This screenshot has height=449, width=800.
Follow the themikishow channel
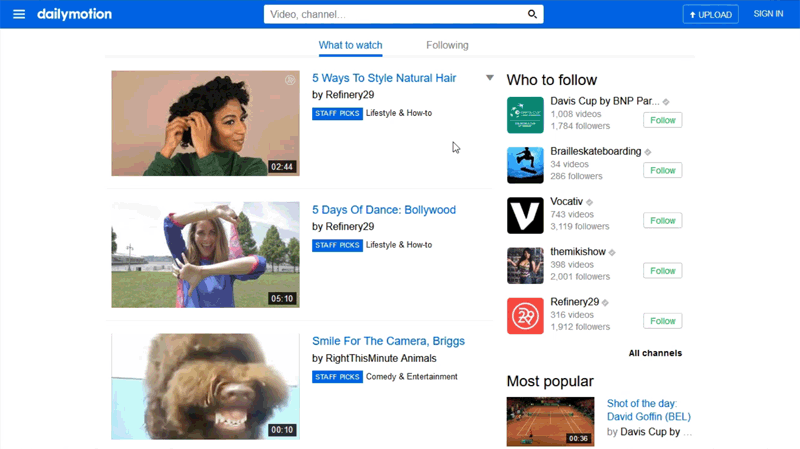click(662, 270)
